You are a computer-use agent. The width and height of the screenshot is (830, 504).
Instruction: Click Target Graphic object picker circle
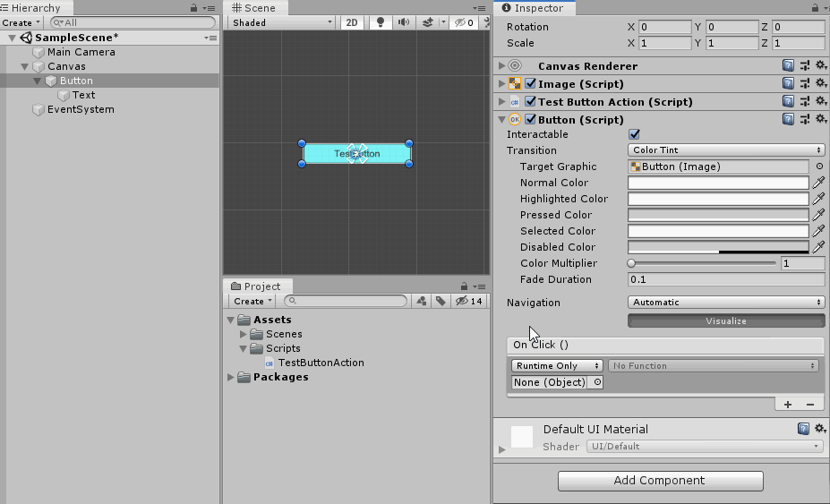(x=819, y=167)
